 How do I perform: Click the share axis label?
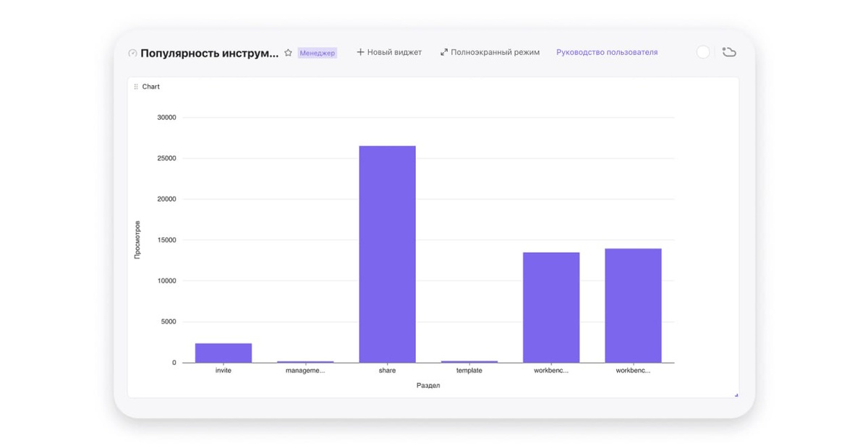387,371
